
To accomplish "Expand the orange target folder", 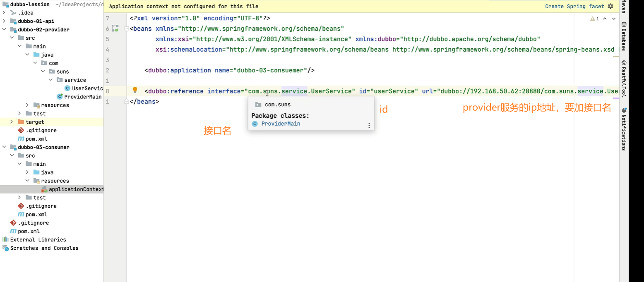I will [x=12, y=122].
